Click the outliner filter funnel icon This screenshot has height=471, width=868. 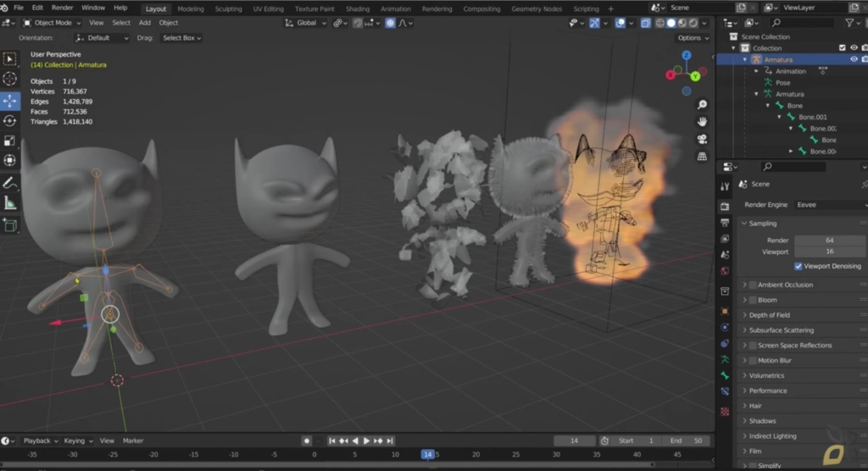click(849, 23)
